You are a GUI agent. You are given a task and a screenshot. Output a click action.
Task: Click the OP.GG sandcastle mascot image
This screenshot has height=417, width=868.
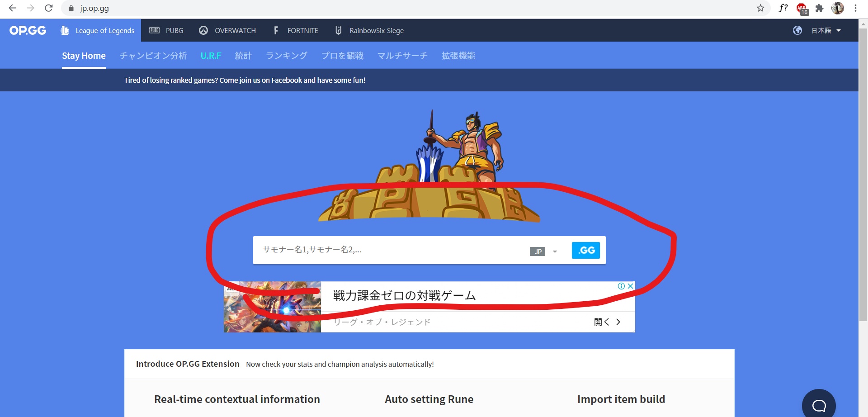click(x=429, y=166)
